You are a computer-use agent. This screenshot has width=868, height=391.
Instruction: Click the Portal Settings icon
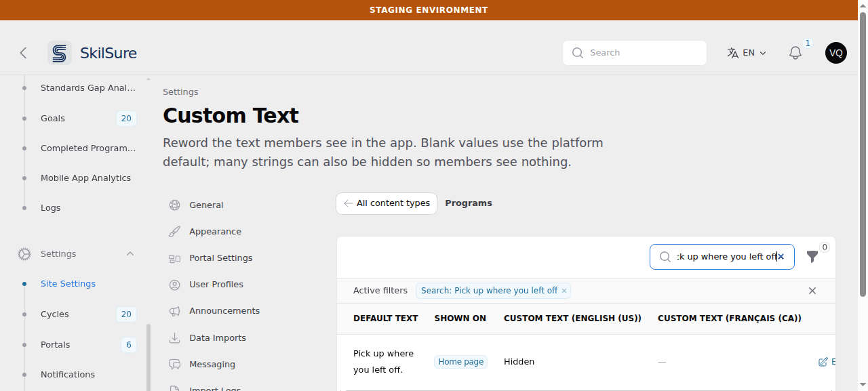(x=175, y=258)
